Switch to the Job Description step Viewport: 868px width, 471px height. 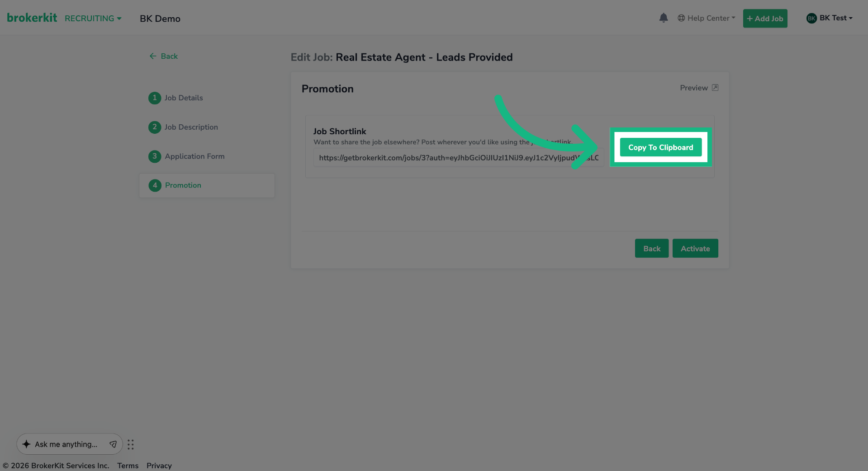point(190,127)
